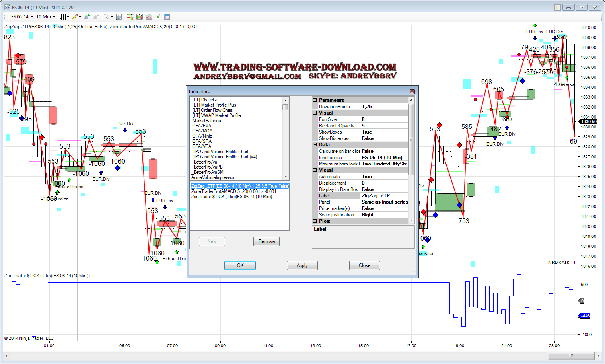Image resolution: width=605 pixels, height=364 pixels.
Task: Open the ES 06-14 instrument dropdown
Action: tap(22, 17)
